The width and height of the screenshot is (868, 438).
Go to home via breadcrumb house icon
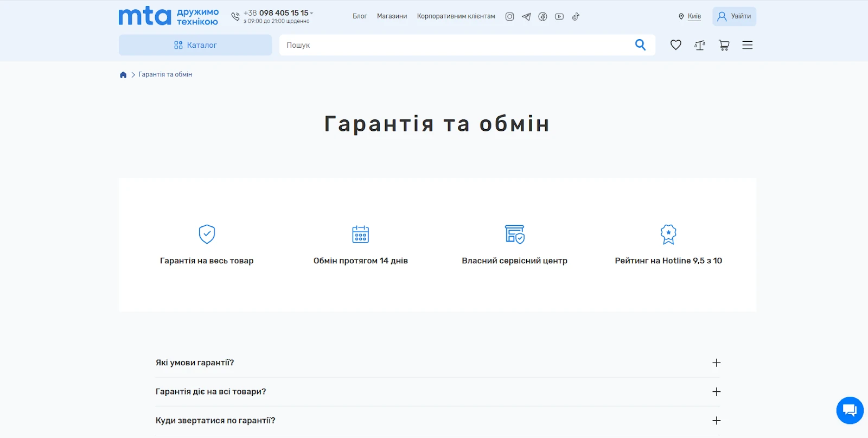pyautogui.click(x=123, y=75)
